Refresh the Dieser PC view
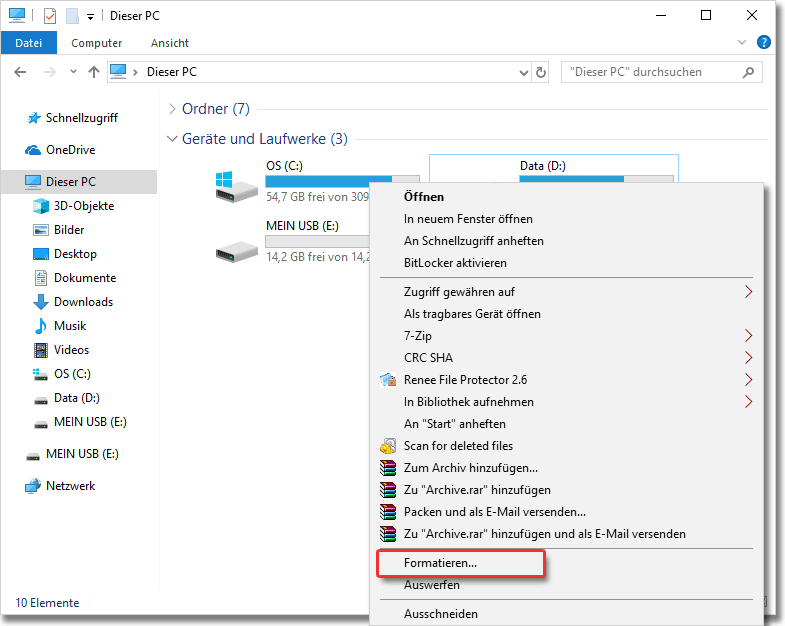 541,72
